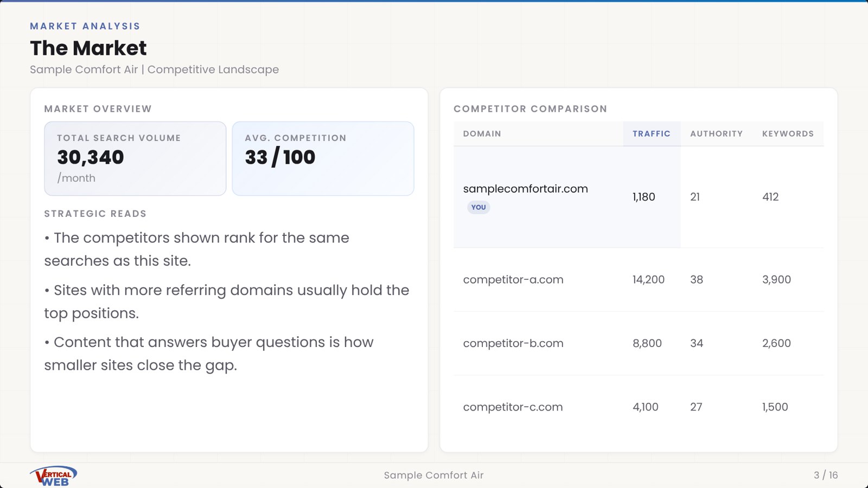Click authority value 38
Image resolution: width=868 pixels, height=488 pixels.
coord(697,280)
